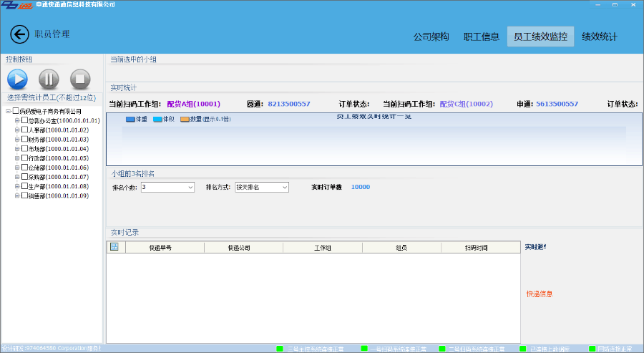Click the blue 体重 legend marker

[x=131, y=119]
